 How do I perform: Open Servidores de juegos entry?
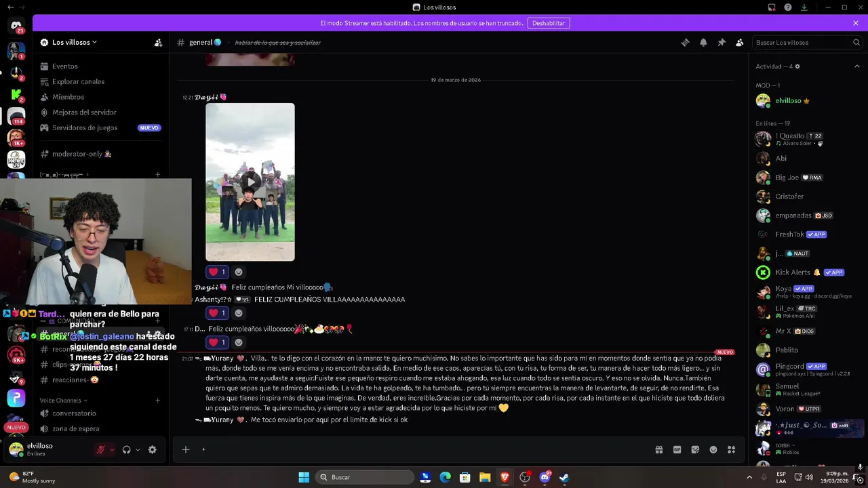pyautogui.click(x=100, y=127)
